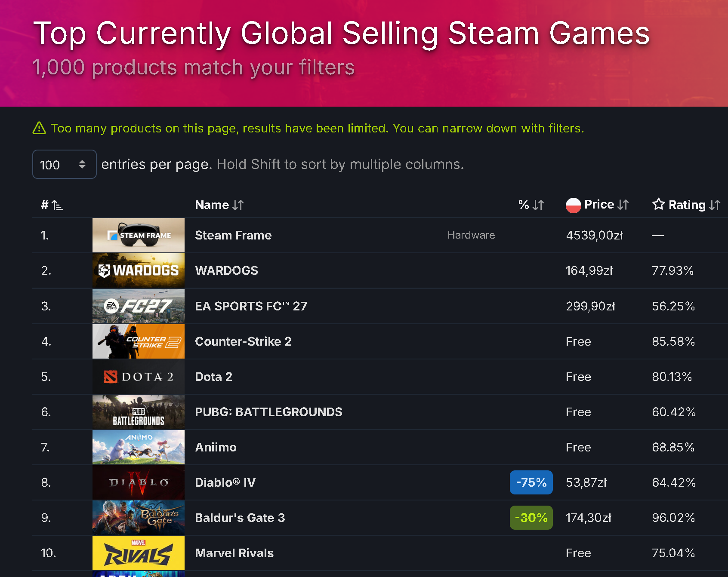Click the Rating star icon
This screenshot has height=577, width=728.
pos(658,204)
